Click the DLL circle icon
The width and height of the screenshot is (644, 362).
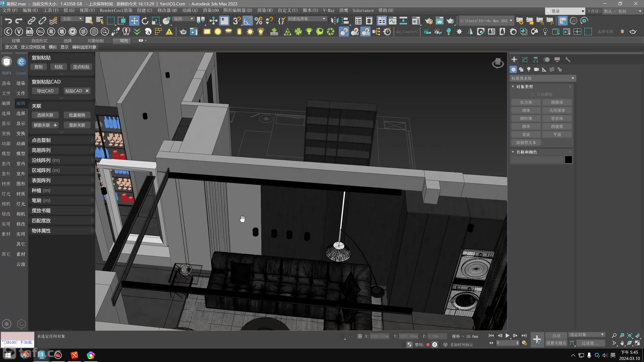coord(40,32)
